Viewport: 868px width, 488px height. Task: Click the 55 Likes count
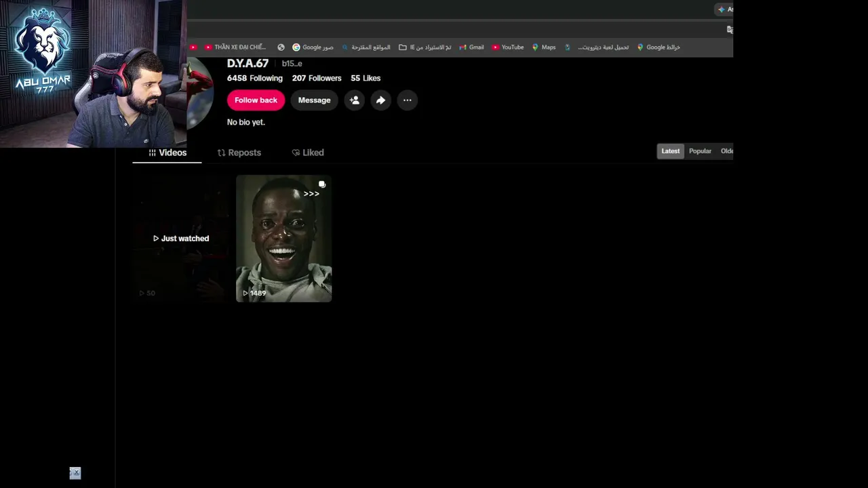(366, 78)
